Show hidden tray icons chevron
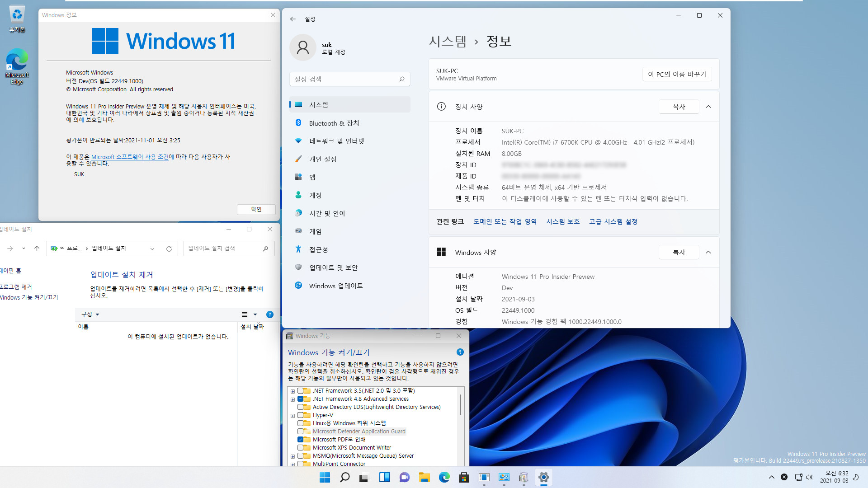Viewport: 868px width, 488px height. 772,477
